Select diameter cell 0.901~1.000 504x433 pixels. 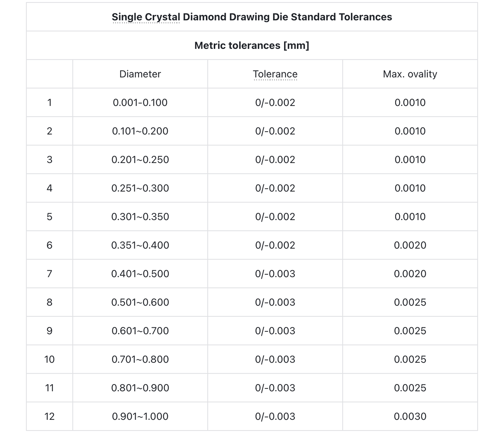tap(140, 416)
